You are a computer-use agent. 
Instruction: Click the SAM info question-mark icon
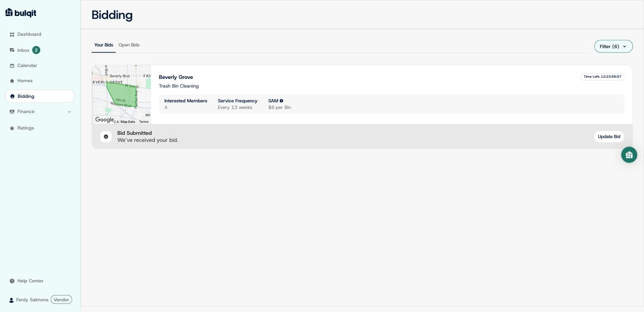[281, 101]
